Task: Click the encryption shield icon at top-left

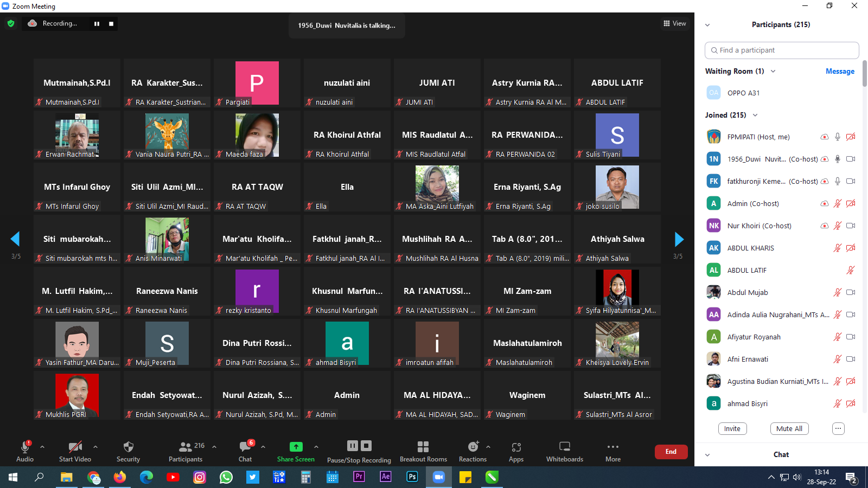Action: tap(11, 23)
